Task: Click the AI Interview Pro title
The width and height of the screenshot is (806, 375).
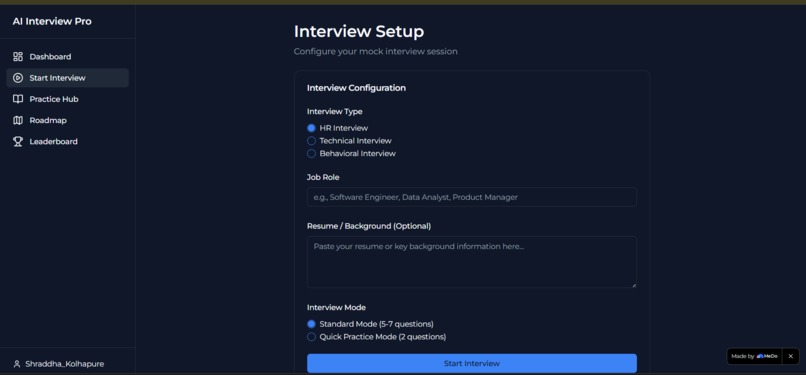Action: 52,22
